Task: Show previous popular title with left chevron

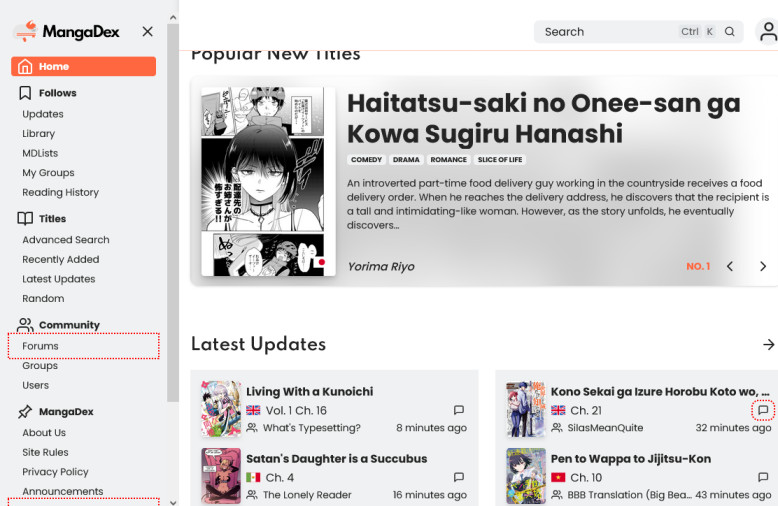Action: coord(730,266)
